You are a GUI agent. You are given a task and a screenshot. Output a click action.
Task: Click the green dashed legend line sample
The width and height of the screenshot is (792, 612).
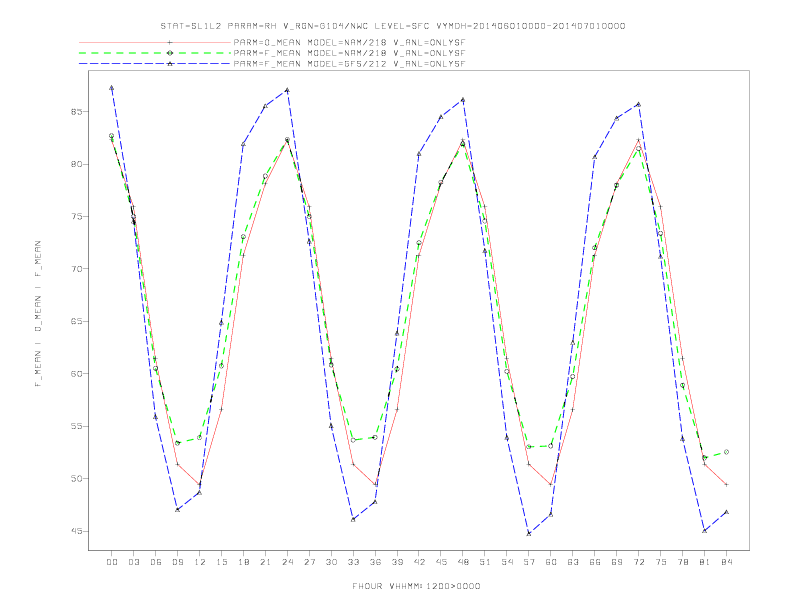(x=155, y=53)
